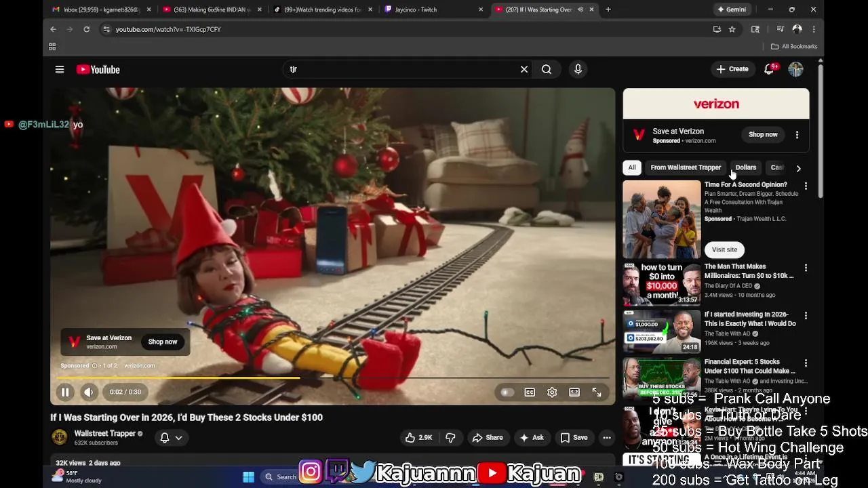Screen dimensions: 868x488
Task: Click the search magnifier button
Action: click(x=547, y=69)
